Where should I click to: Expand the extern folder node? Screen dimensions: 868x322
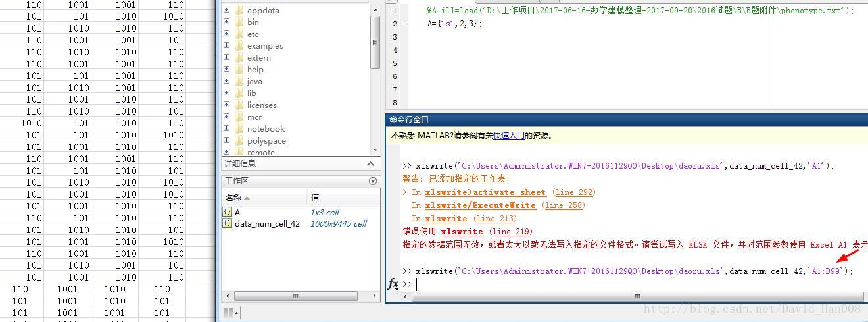tap(227, 57)
